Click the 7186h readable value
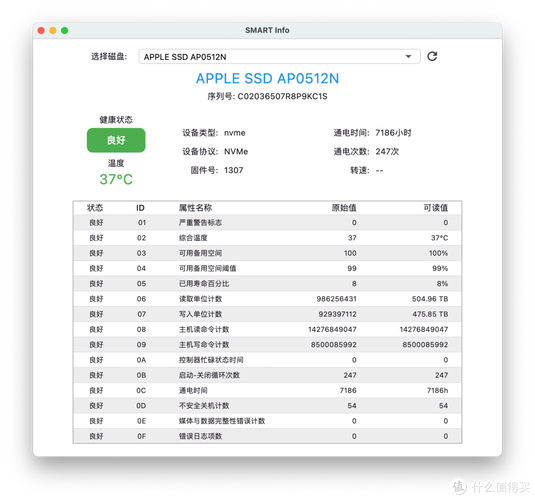Viewport: 535px width, 500px height. coord(437,390)
